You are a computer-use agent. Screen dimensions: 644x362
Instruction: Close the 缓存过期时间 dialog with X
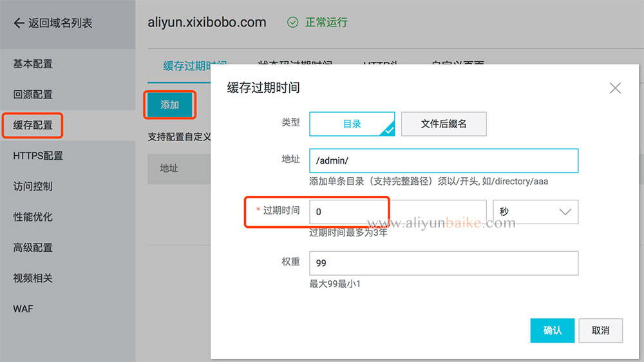615,88
